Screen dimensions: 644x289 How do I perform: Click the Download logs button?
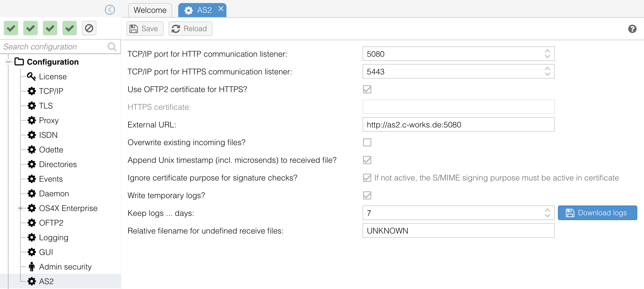coord(598,213)
